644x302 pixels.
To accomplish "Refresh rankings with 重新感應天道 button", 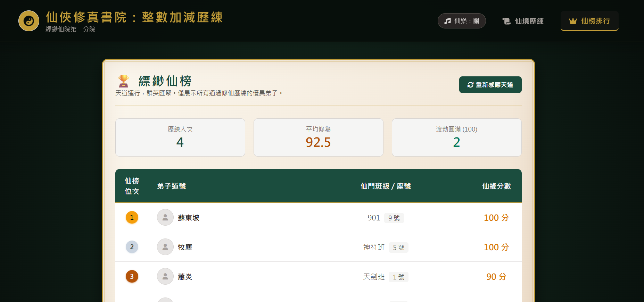I will [x=490, y=85].
